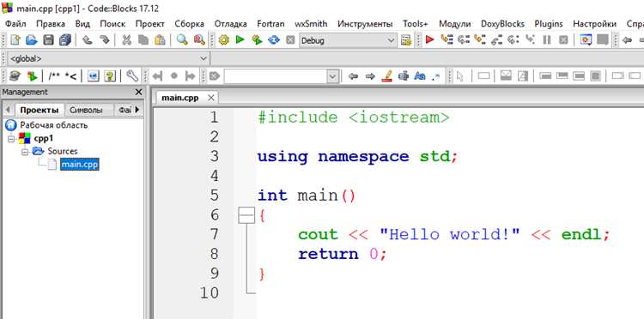Click the Aa match-case icon
This screenshot has height=319, width=644.
[x=420, y=75]
